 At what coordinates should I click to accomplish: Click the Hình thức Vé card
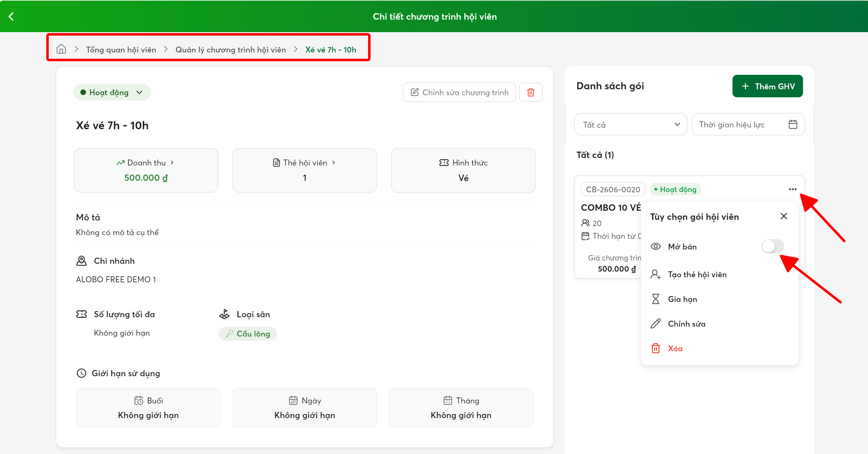click(x=463, y=170)
